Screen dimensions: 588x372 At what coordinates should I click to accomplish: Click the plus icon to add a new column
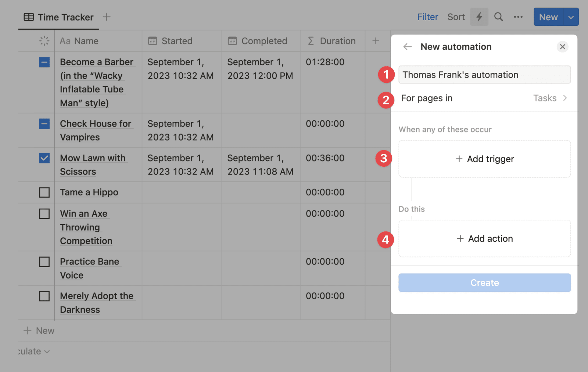(376, 41)
